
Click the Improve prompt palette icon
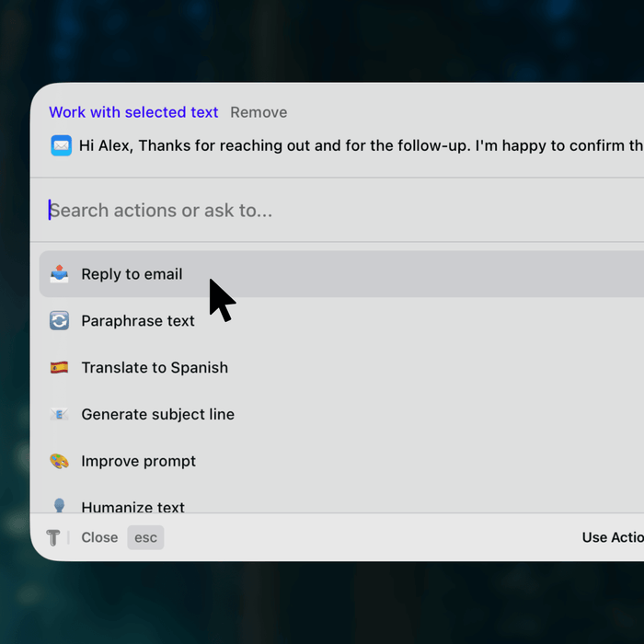click(60, 462)
